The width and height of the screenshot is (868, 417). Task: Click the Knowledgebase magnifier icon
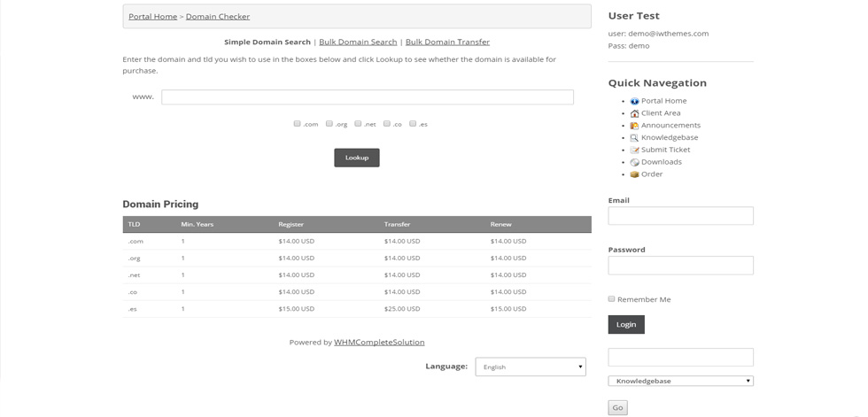[x=634, y=138]
